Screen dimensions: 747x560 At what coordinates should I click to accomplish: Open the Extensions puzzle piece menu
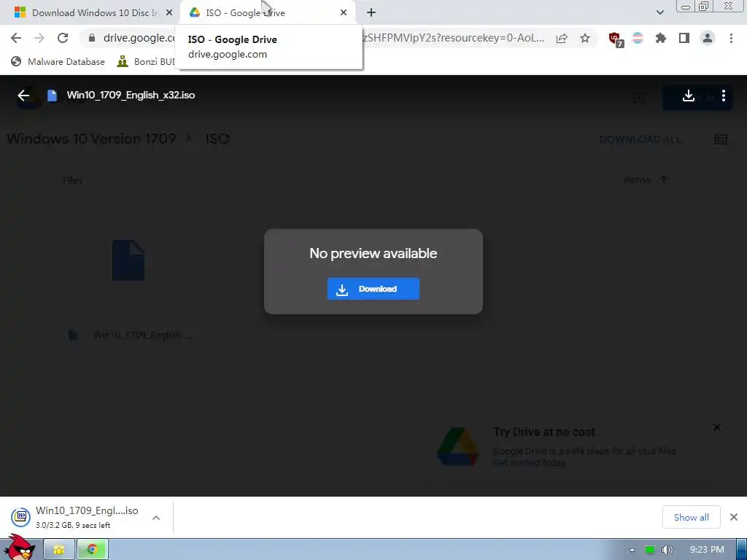coord(661,38)
